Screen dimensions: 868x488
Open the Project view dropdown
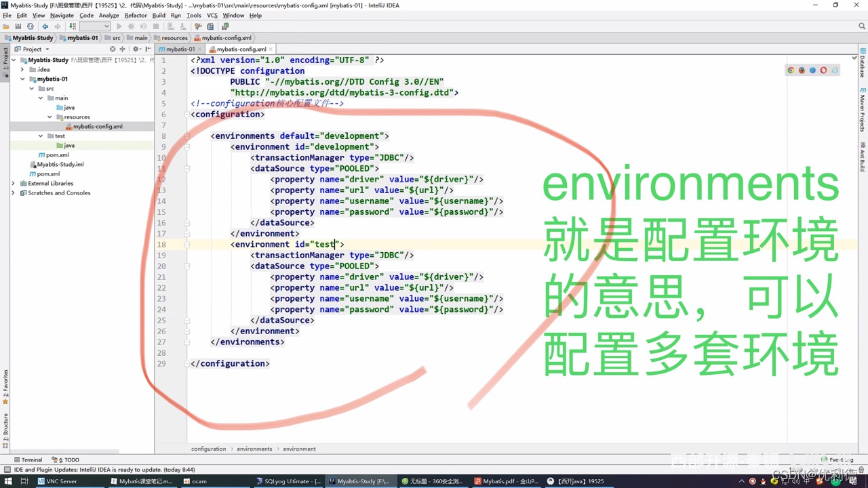coord(32,49)
